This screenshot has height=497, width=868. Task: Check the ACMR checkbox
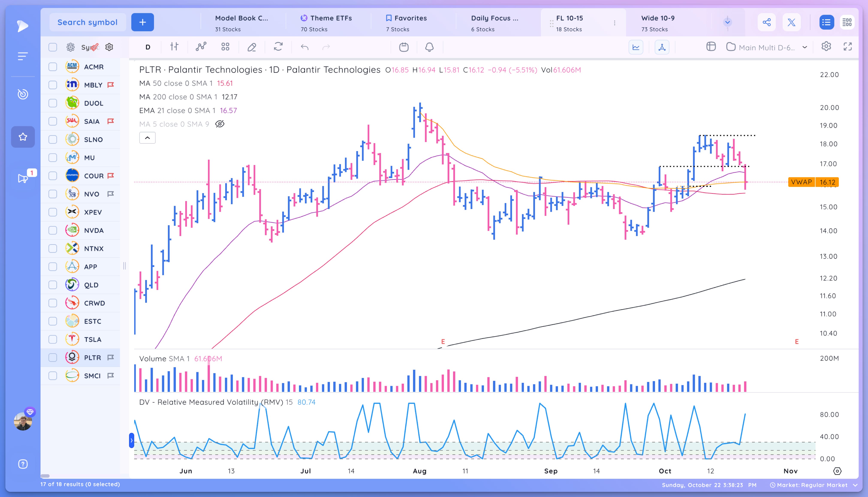point(53,67)
